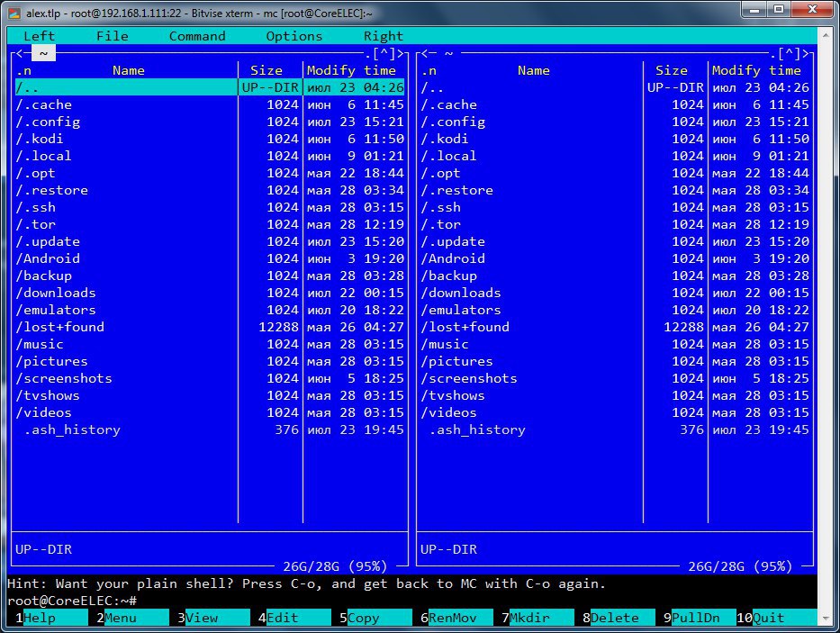Screen dimensions: 840x633
Task: Select '/..' parent row in left panel
Action: click(x=210, y=87)
